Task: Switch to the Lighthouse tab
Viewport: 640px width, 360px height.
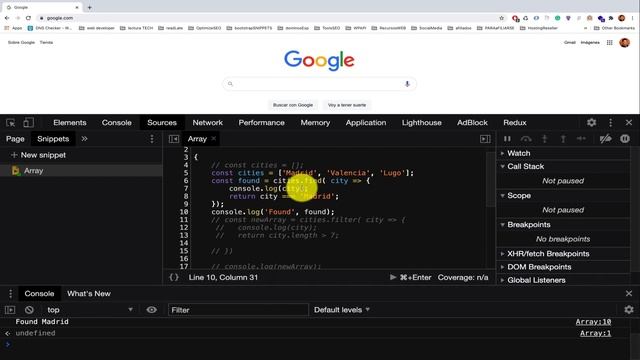Action: [x=422, y=122]
